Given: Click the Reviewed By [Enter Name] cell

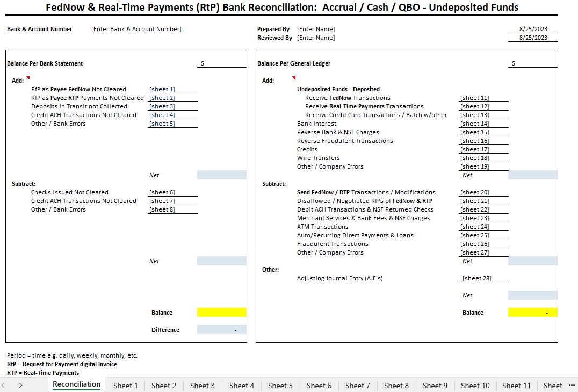Looking at the screenshot, I should (316, 38).
